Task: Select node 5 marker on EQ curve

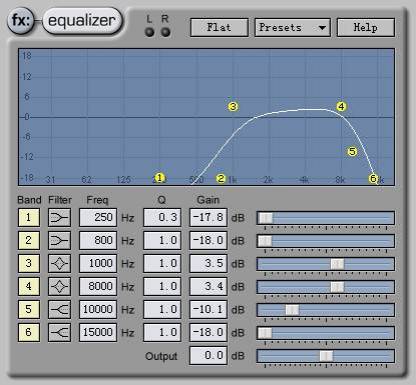Action: pos(352,152)
